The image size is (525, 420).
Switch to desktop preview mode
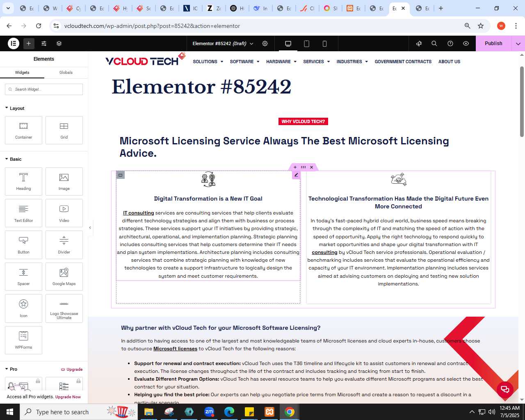[x=288, y=43]
